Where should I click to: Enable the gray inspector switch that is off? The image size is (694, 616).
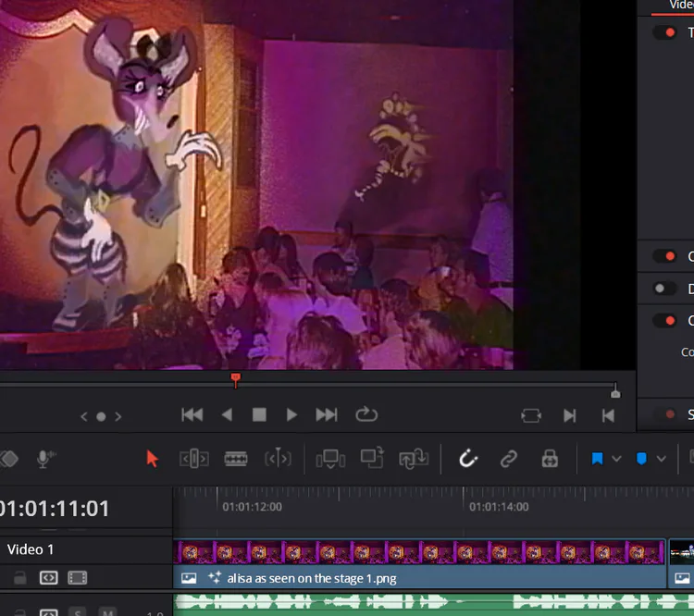click(x=665, y=289)
